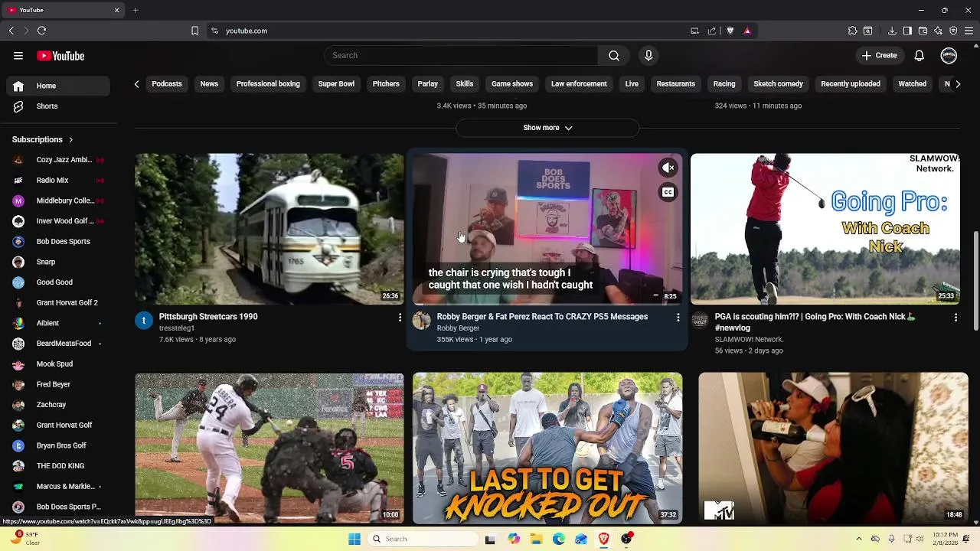Click the Robby Berger channel avatar

coord(422,321)
